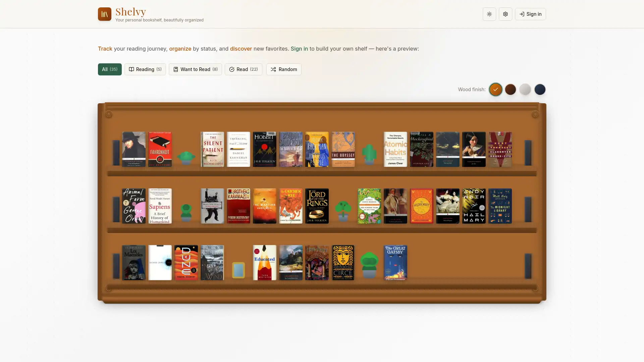Screen dimensions: 644x362
Task: Choose the dark brown wood finish swatch
Action: tap(510, 89)
